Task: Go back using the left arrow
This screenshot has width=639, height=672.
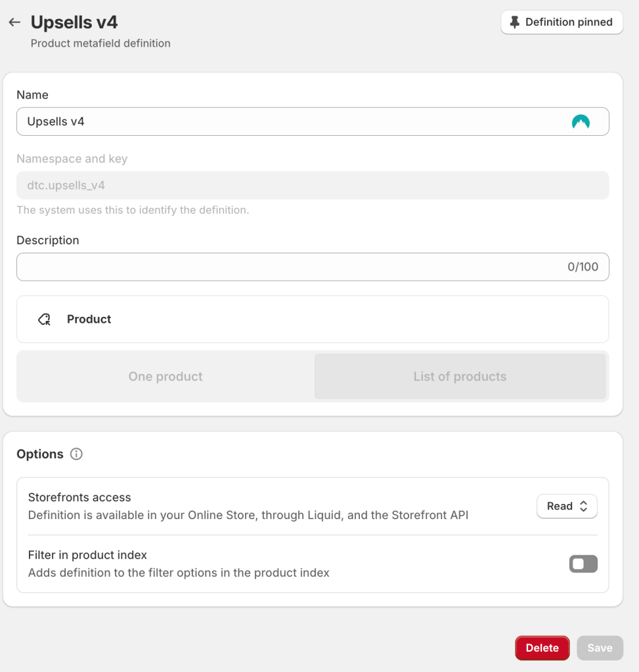Action: [14, 22]
